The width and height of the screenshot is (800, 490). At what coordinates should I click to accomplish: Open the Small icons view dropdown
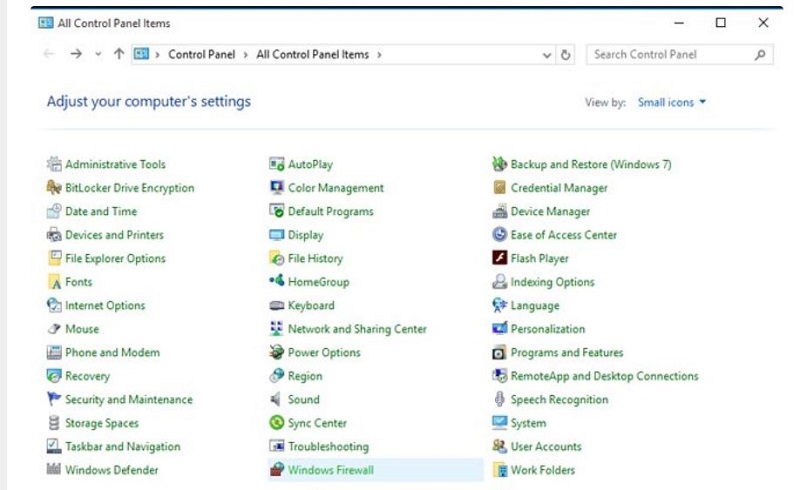[x=671, y=102]
